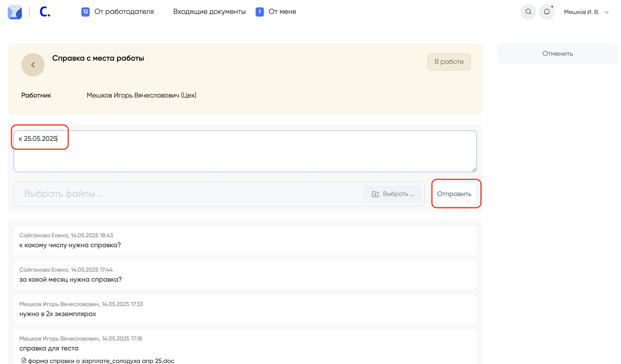This screenshot has width=621, height=364.
Task: Click the blue 1 counter badge
Action: click(x=259, y=12)
